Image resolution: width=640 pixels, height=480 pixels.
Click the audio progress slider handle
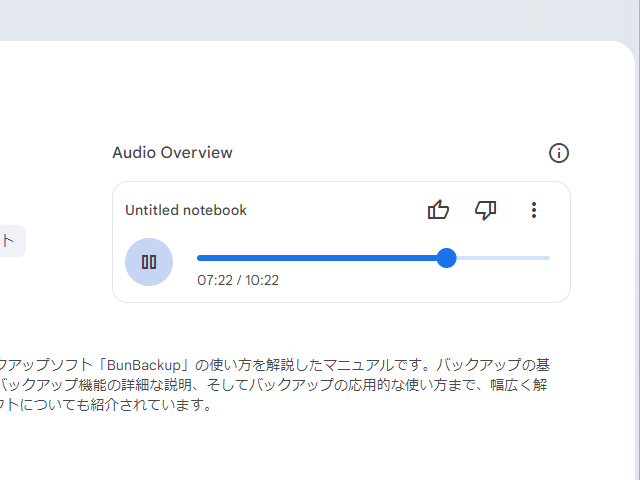[x=446, y=258]
